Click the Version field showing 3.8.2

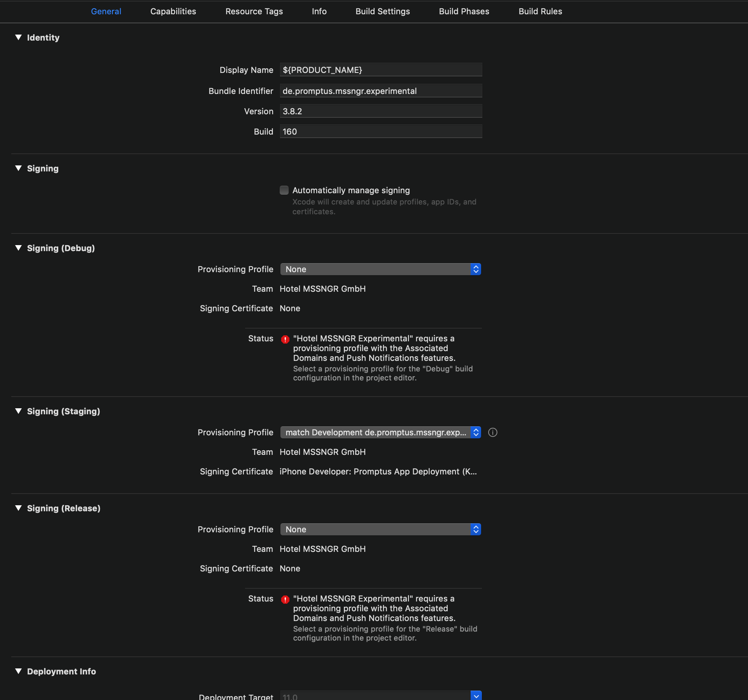tap(381, 111)
